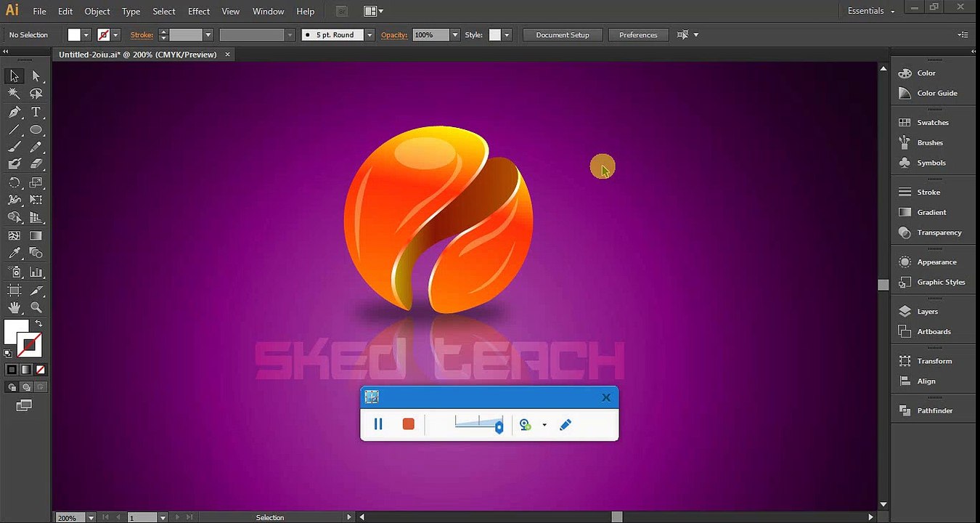Select the Ellipse tool
Screen dimensions: 980x523
pos(36,129)
